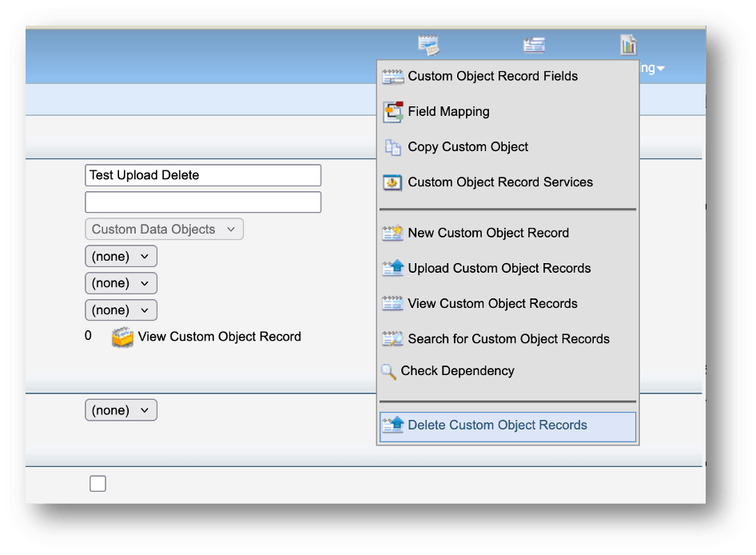Open the View Custom Object Record link
Image resolution: width=756 pixels, height=555 pixels.
pos(220,337)
